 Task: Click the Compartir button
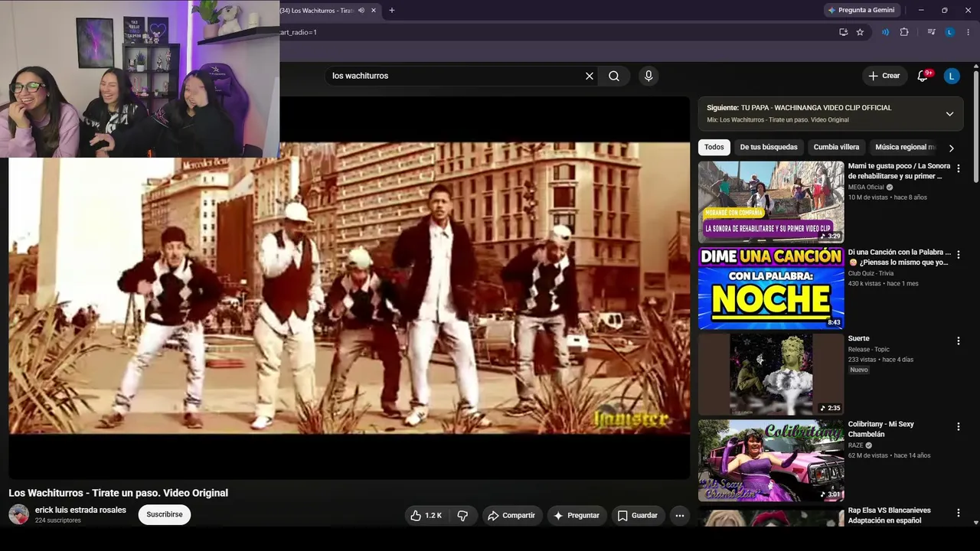[511, 516]
